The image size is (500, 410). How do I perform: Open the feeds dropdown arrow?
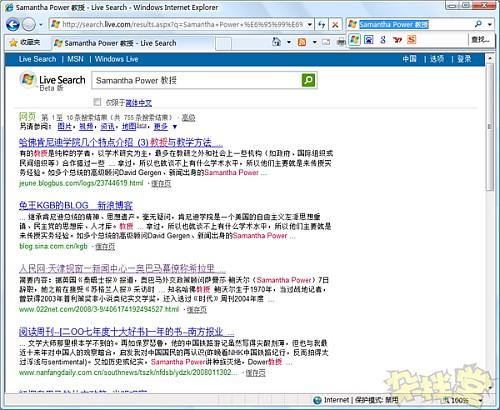[314, 42]
